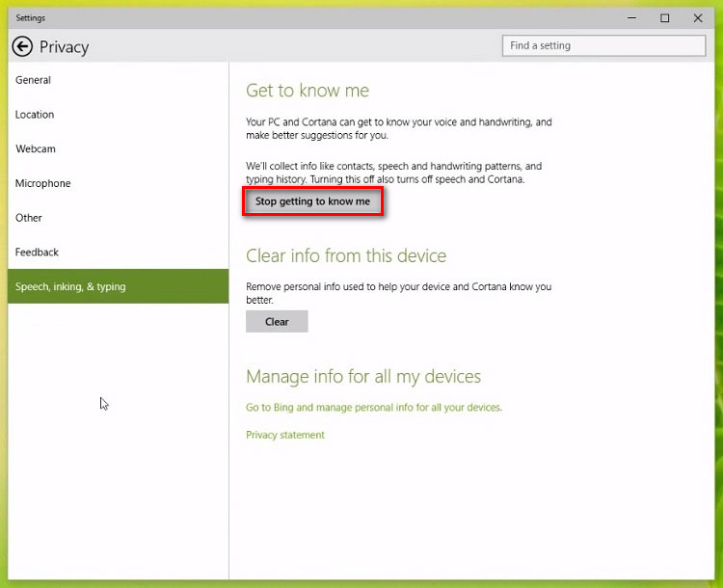Open the Go to Bing manage info link
Screen dimensions: 723x588
[x=374, y=408]
